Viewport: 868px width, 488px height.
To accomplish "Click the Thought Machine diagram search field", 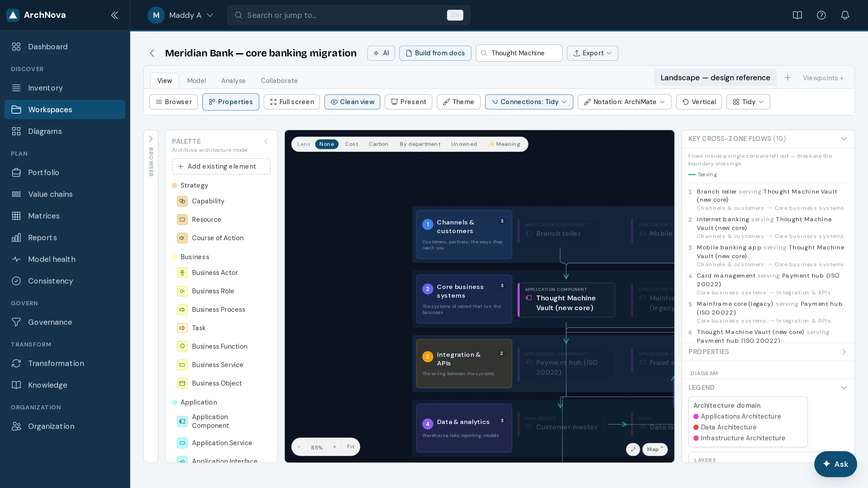I will (519, 53).
